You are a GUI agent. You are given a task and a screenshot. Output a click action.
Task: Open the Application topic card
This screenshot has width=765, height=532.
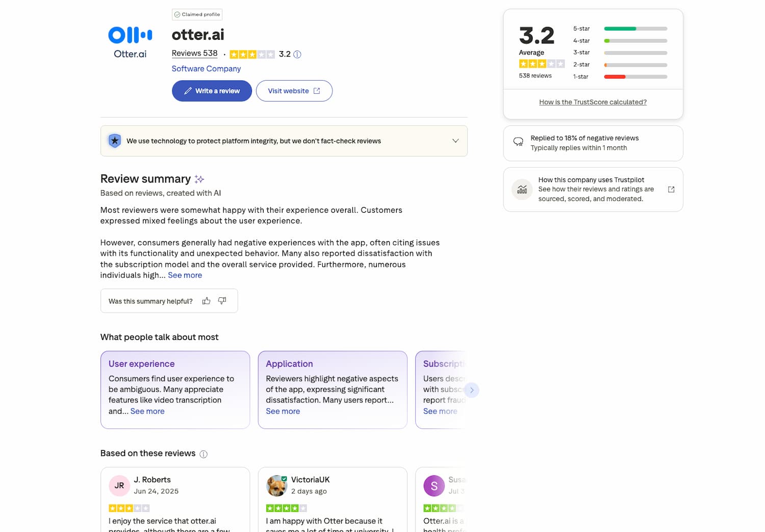point(332,389)
